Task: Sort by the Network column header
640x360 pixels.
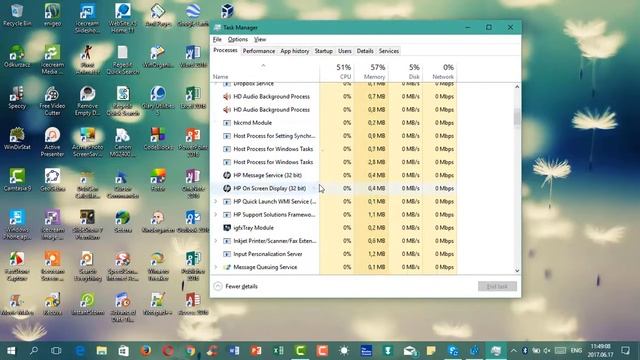Action: point(440,71)
